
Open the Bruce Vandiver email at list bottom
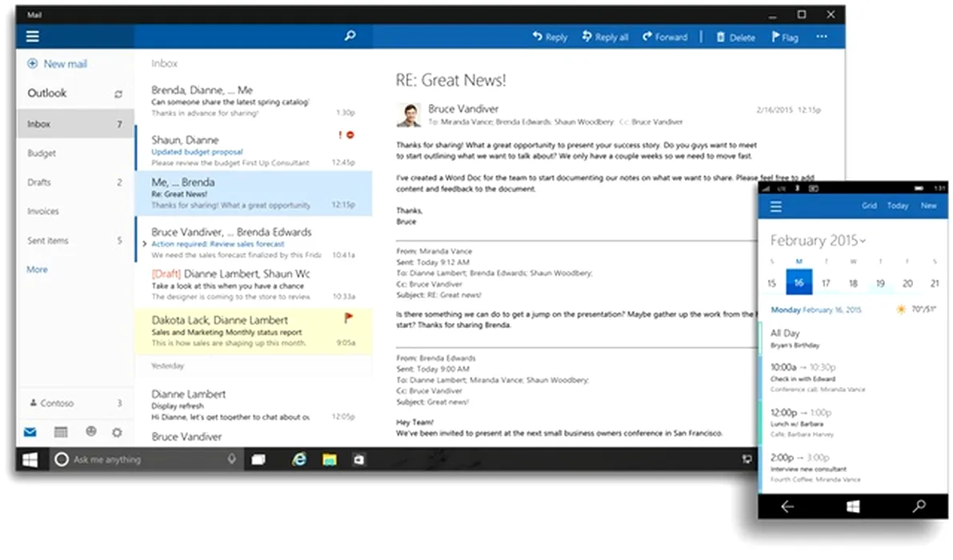pyautogui.click(x=253, y=438)
